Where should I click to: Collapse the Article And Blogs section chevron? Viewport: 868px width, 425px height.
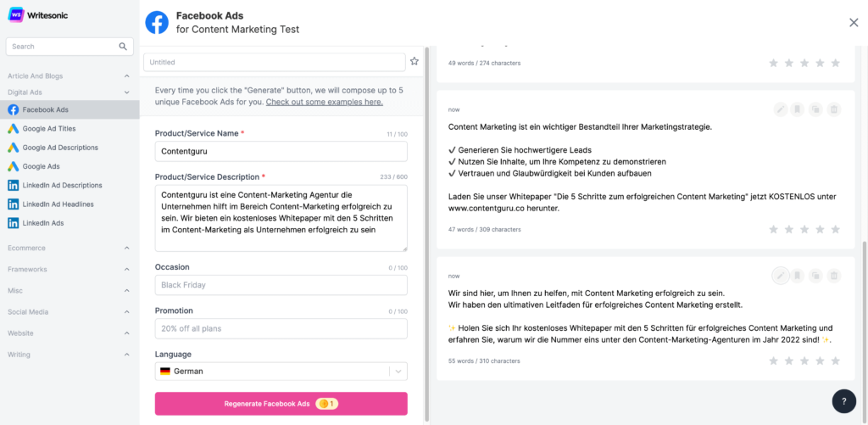(127, 75)
